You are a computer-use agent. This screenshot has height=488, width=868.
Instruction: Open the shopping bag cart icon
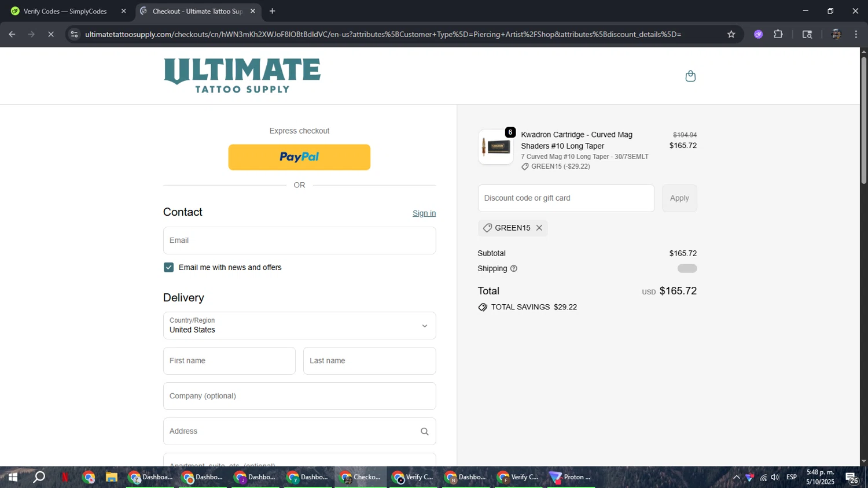[x=690, y=76]
